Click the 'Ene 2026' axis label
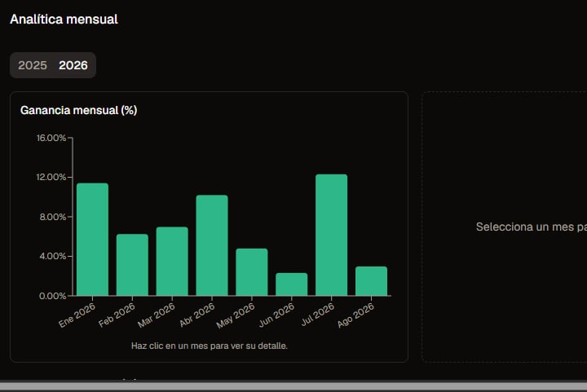 [77, 315]
